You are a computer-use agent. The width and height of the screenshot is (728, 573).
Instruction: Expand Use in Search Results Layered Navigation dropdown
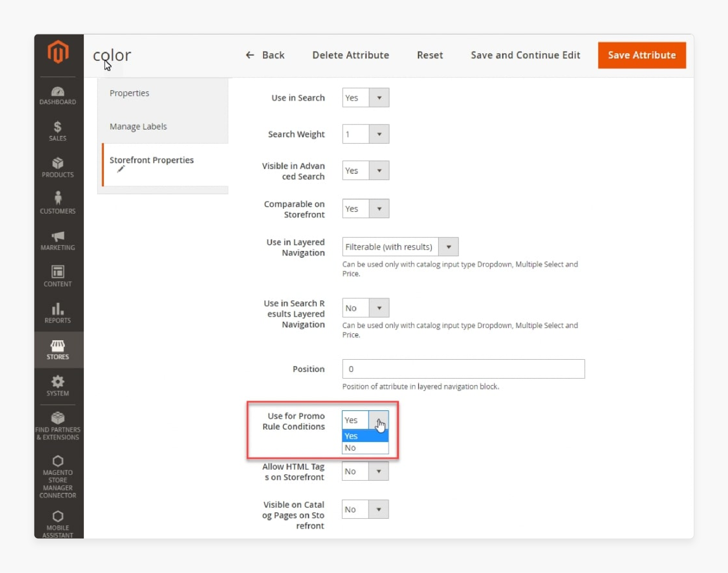point(379,308)
